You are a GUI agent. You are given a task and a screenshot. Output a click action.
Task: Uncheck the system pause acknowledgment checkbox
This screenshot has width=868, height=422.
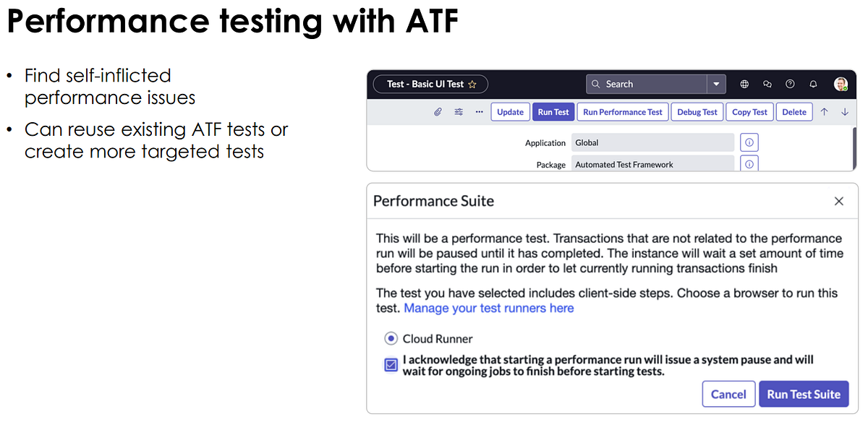click(391, 364)
